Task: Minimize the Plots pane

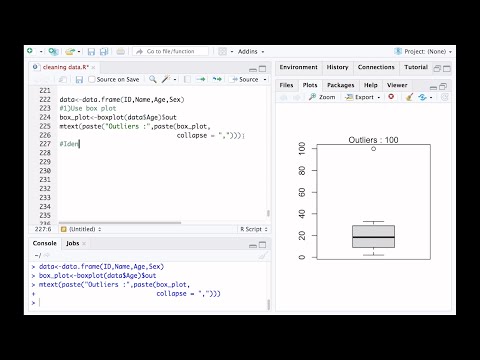Action: 433,87
